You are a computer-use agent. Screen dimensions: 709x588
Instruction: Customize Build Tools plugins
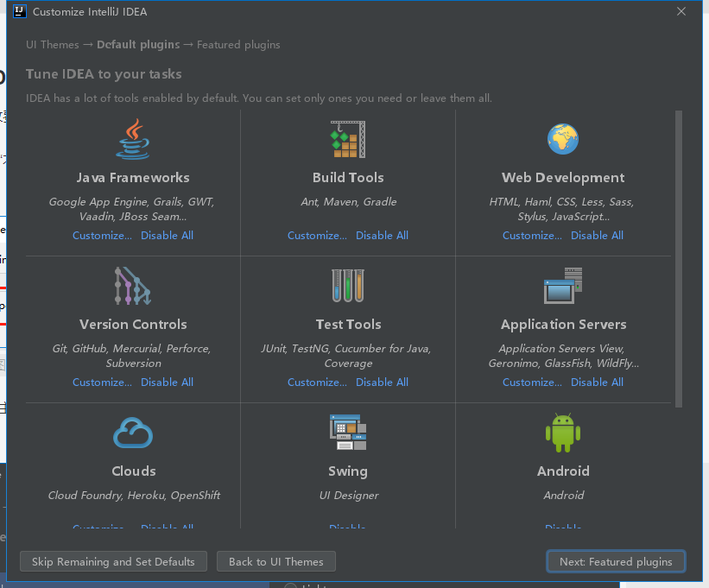click(x=318, y=236)
